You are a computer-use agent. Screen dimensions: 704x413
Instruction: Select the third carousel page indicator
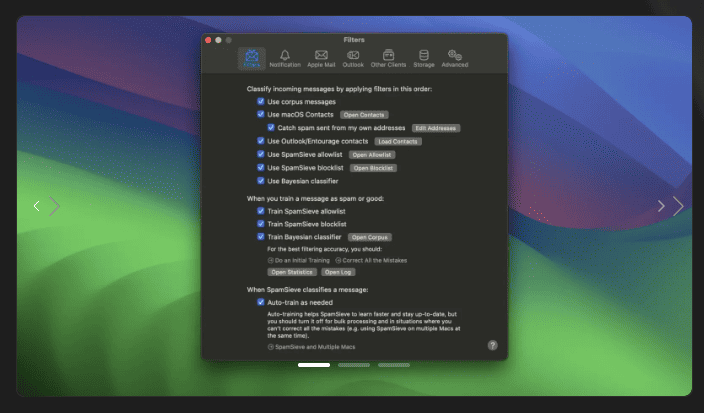[x=394, y=365]
